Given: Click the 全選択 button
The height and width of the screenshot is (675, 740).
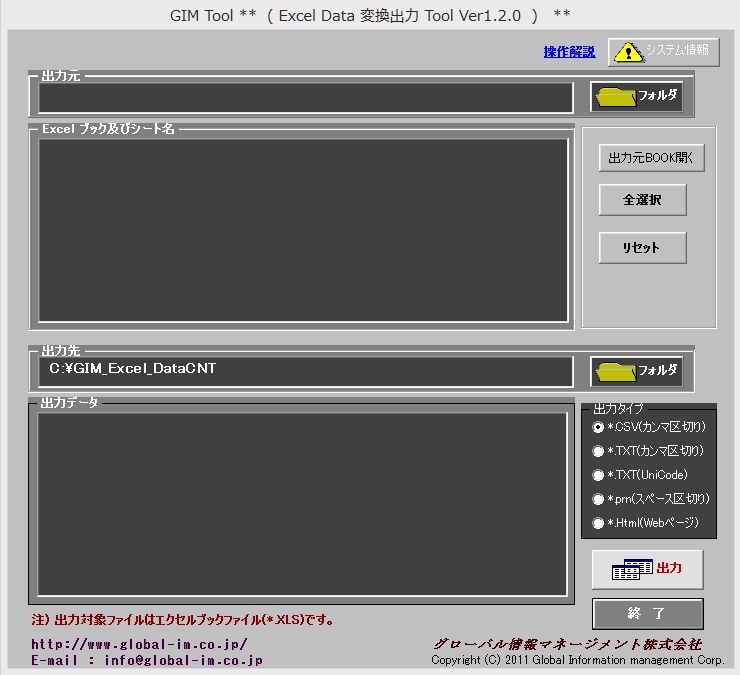Looking at the screenshot, I should tap(642, 200).
